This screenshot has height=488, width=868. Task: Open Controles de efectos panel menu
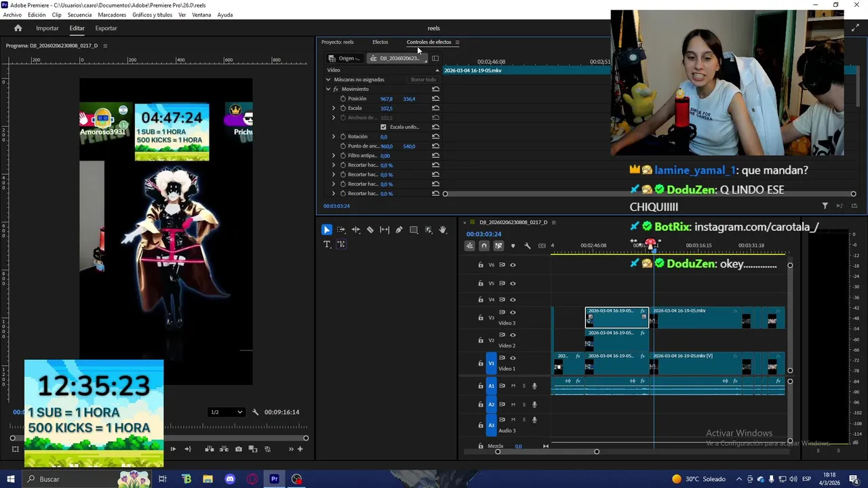click(x=457, y=42)
